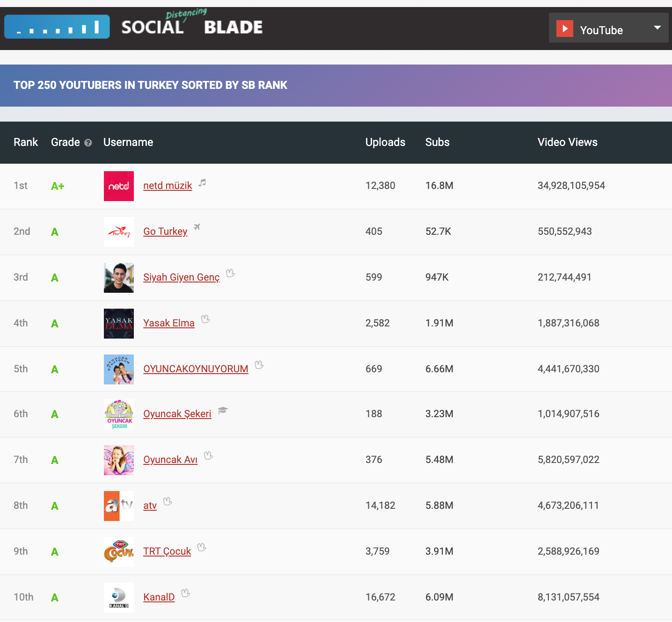The image size is (672, 622).
Task: Open the Oyuncak Avı channel link
Action: [x=170, y=460]
